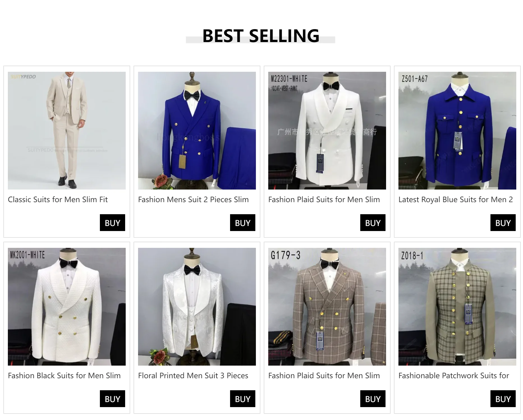Buy the G179-3 Fashion Plaid Suit
This screenshot has height=420, width=523.
(373, 399)
